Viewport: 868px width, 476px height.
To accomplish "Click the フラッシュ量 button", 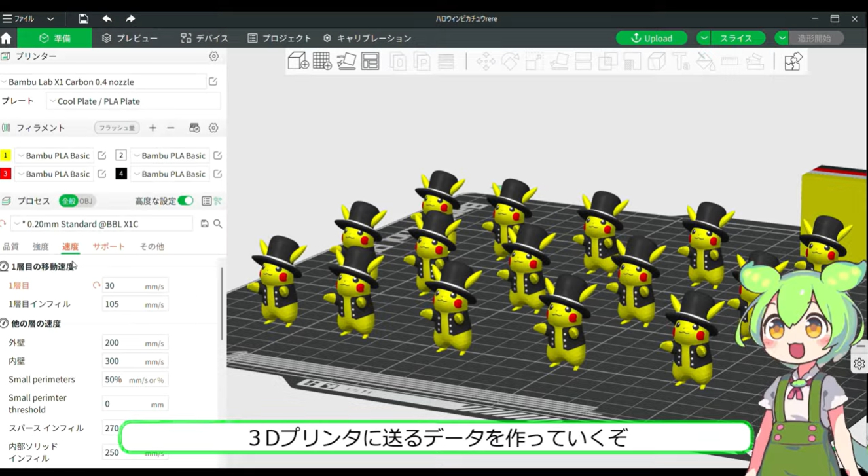I will [117, 128].
